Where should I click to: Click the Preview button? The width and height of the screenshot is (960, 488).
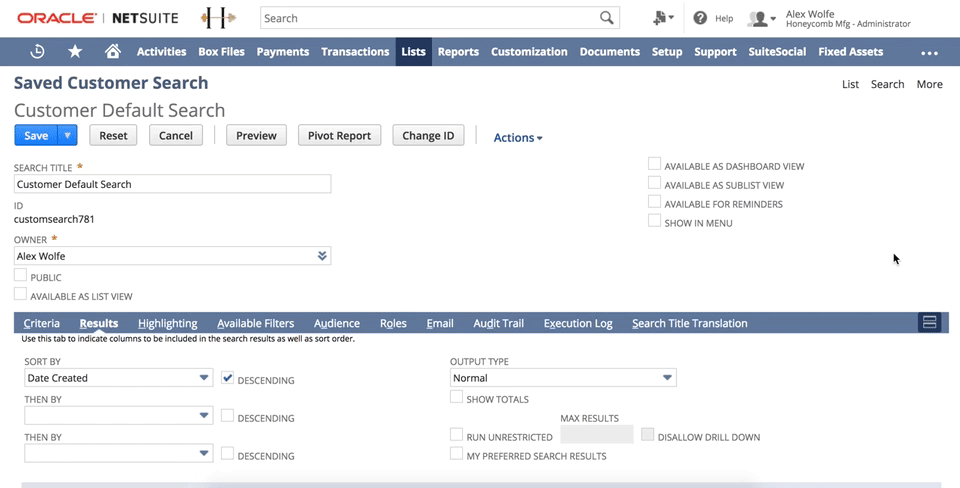(256, 136)
